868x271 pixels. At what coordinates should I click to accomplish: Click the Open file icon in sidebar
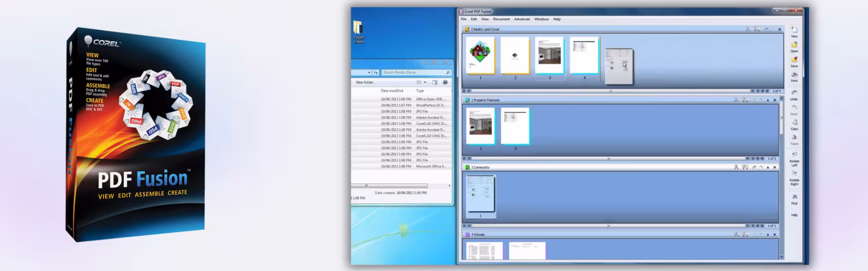click(794, 45)
